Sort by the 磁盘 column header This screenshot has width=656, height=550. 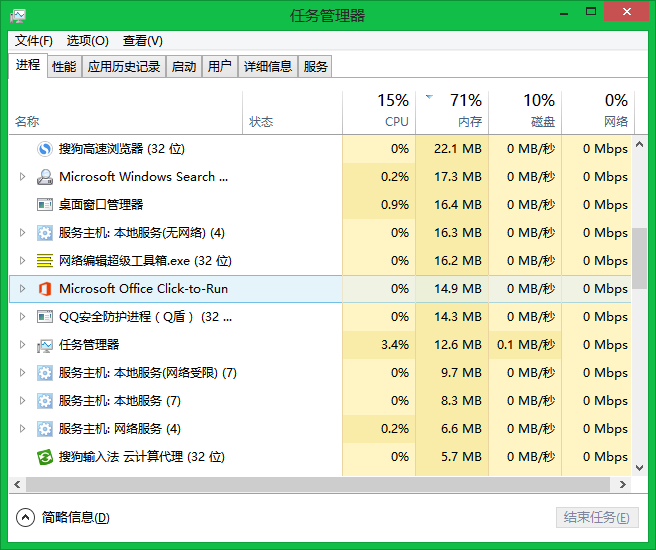525,113
